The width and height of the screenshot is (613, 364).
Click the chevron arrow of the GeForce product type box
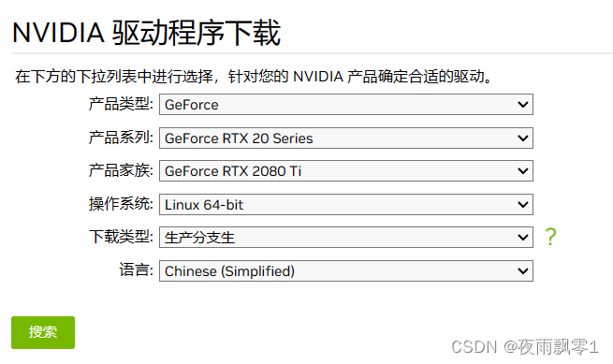pos(523,105)
